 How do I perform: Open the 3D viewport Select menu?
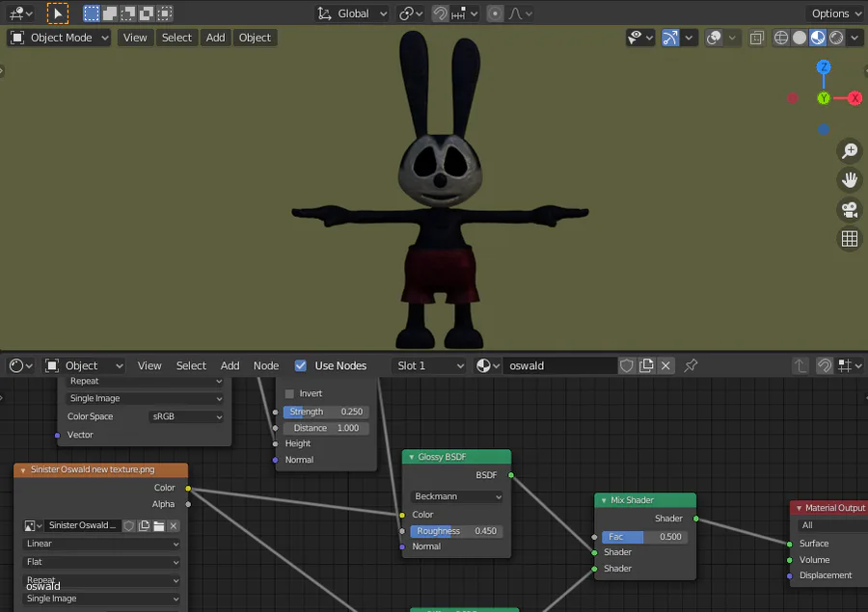point(176,38)
